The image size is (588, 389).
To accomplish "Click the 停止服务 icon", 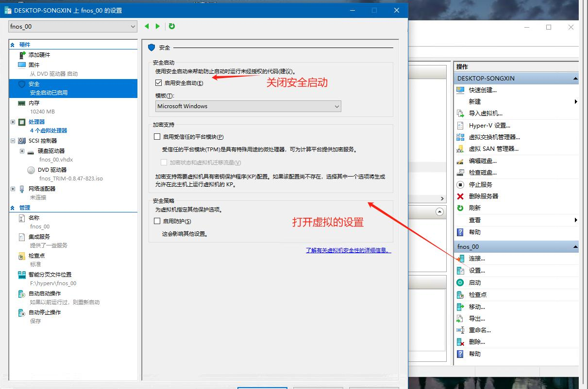I will pyautogui.click(x=460, y=185).
